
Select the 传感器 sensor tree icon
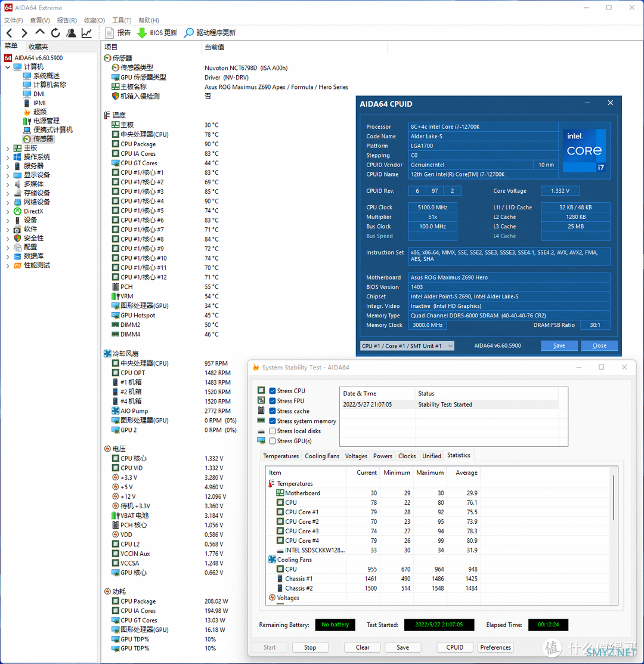tap(27, 139)
